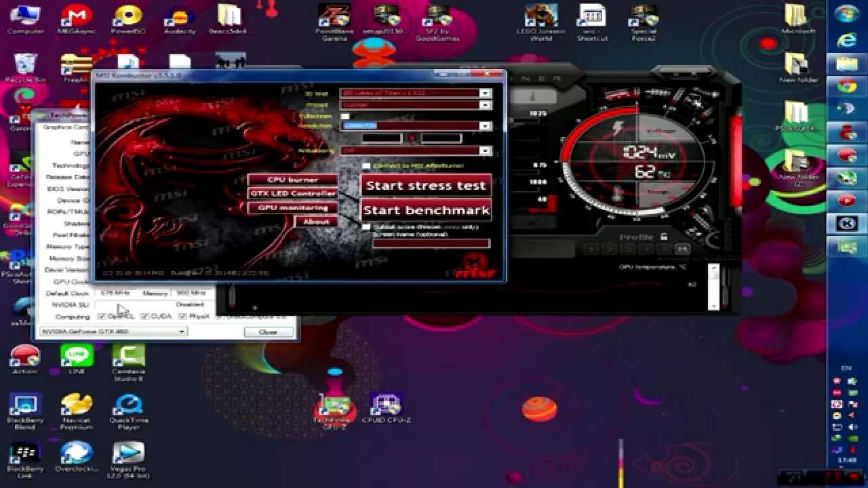Open GPU-Z graphics card selector dropdown
This screenshot has height=488, width=868.
click(x=113, y=331)
